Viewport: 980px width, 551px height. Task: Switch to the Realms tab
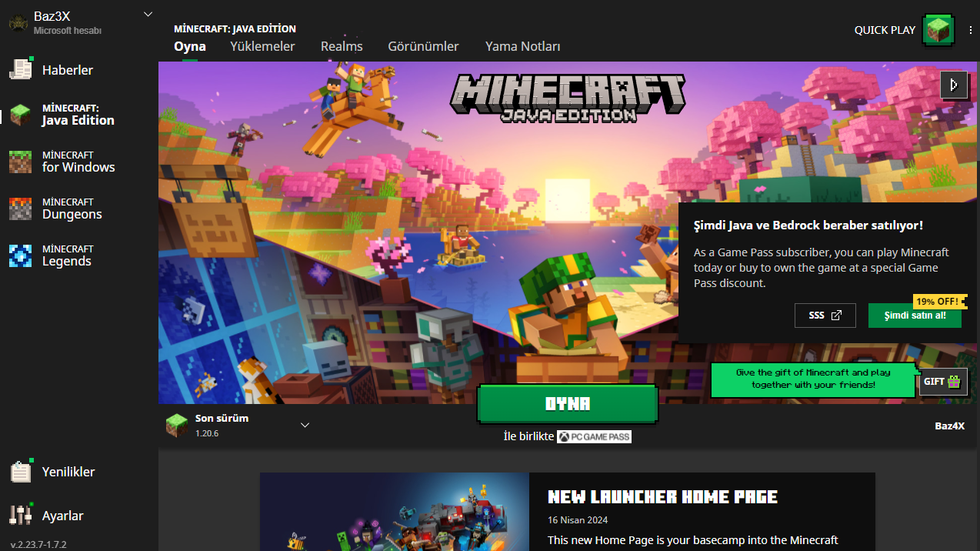[x=342, y=46]
